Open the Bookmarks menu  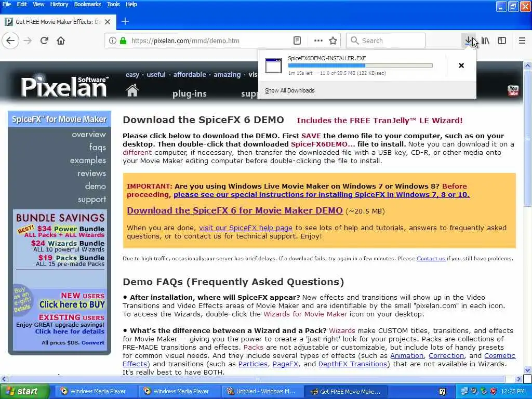pos(87,4)
